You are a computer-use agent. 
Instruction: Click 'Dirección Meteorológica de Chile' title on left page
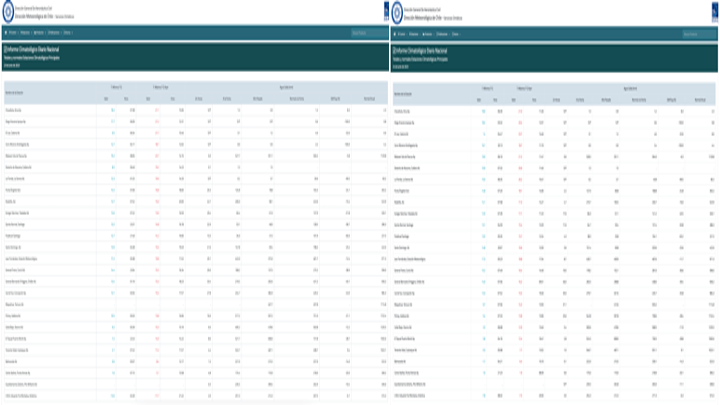[x=35, y=16]
